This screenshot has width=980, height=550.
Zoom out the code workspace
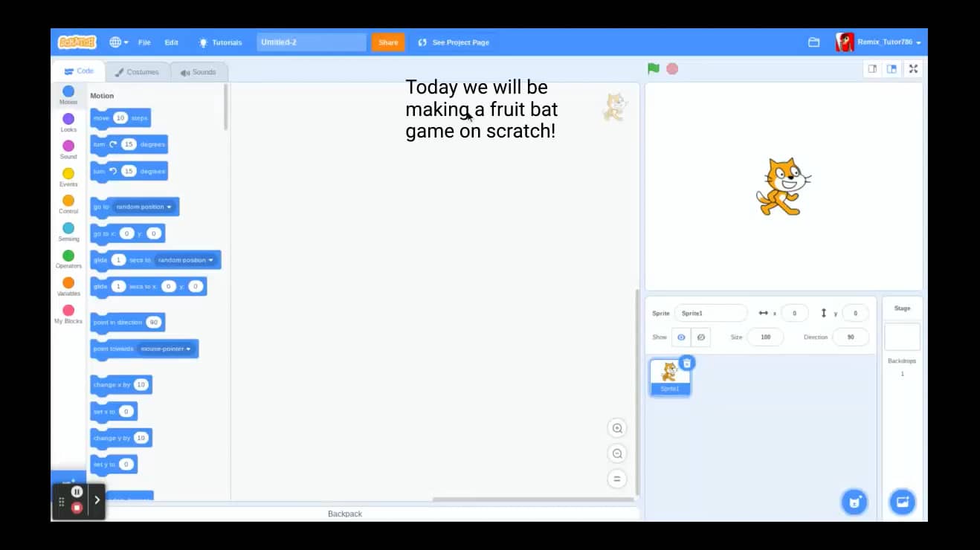[x=616, y=453]
